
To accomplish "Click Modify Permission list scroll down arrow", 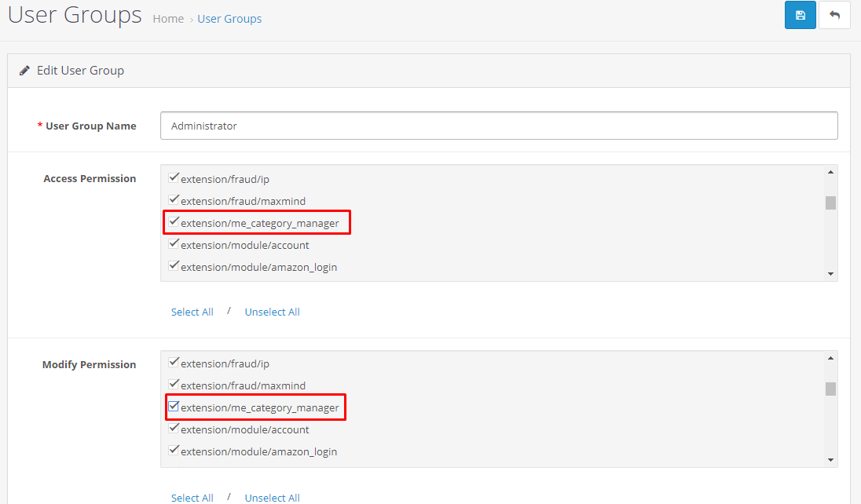I will [831, 460].
